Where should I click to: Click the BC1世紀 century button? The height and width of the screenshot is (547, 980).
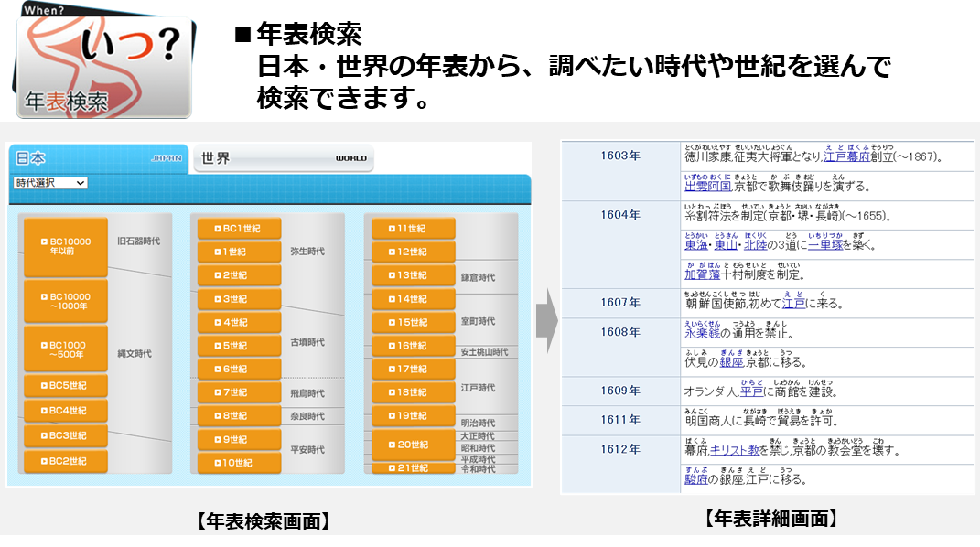pyautogui.click(x=239, y=228)
